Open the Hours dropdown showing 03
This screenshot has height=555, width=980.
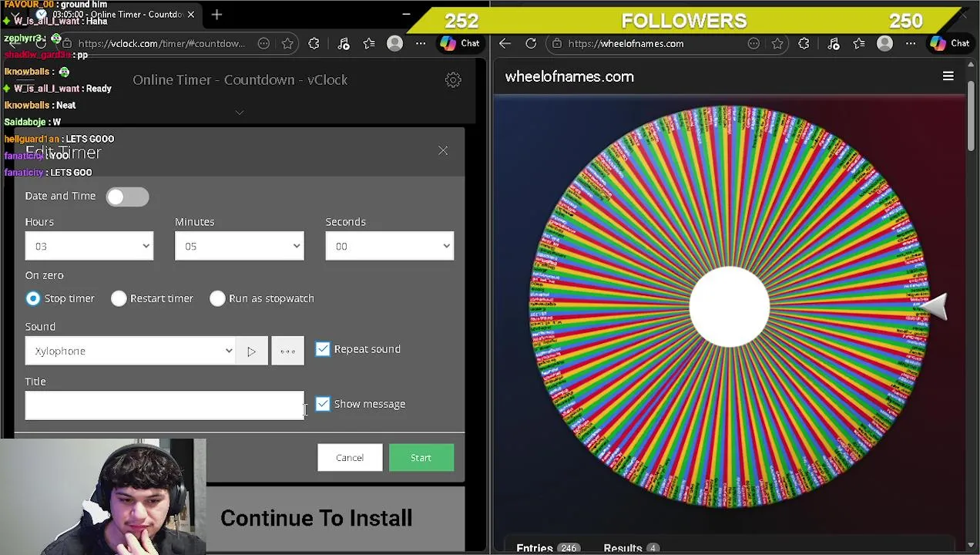tap(89, 246)
